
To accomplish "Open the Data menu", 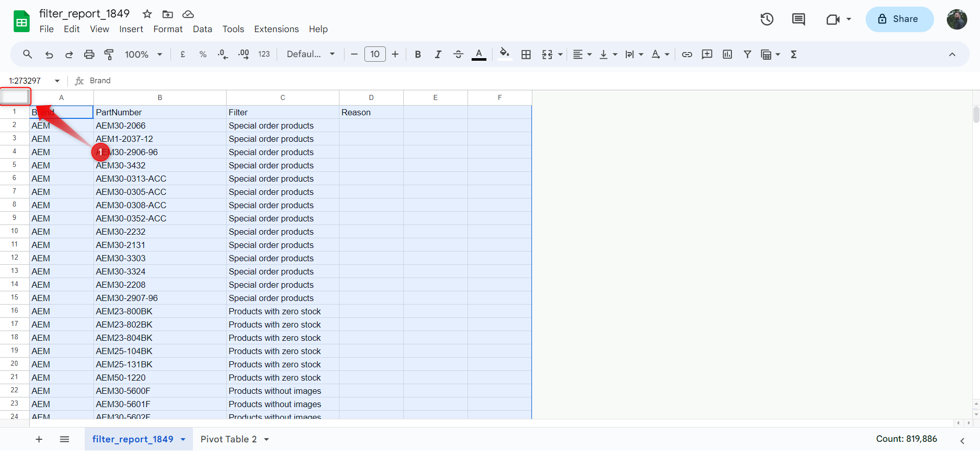I will (x=202, y=29).
